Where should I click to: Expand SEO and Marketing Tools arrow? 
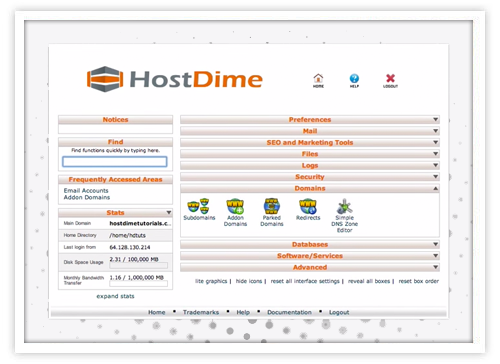click(x=435, y=142)
